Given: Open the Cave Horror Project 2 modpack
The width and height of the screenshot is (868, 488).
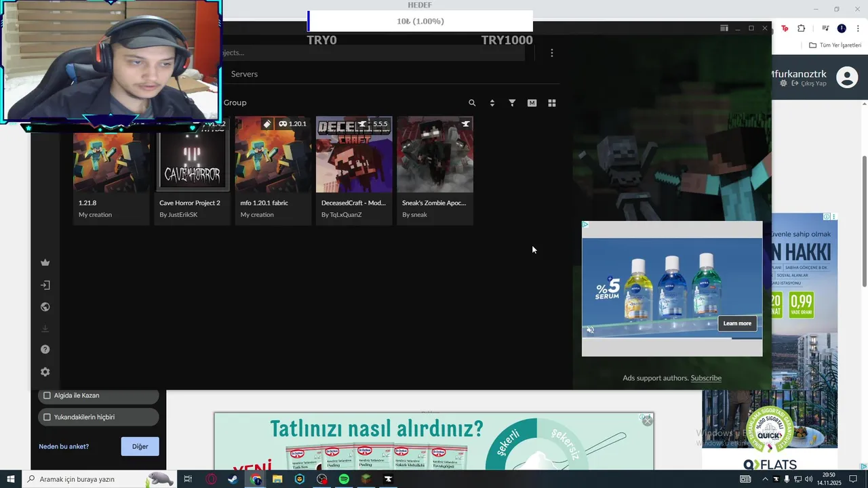Looking at the screenshot, I should [192, 171].
